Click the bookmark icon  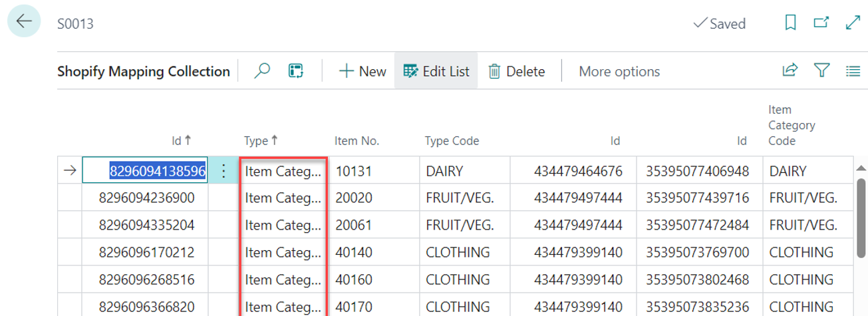pos(790,23)
